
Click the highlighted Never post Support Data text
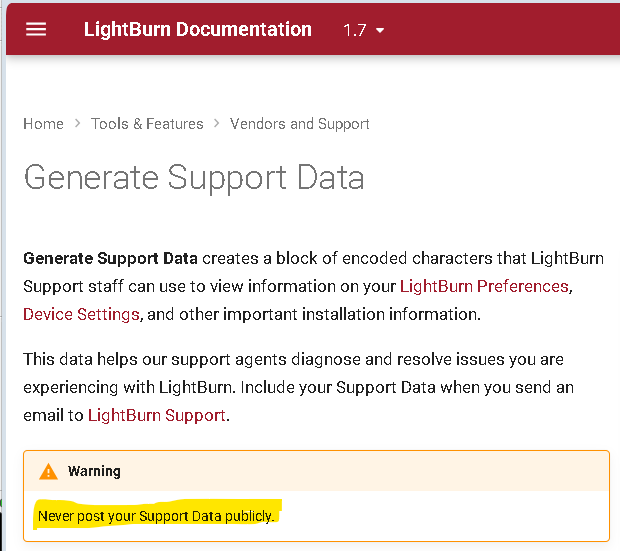[x=156, y=516]
